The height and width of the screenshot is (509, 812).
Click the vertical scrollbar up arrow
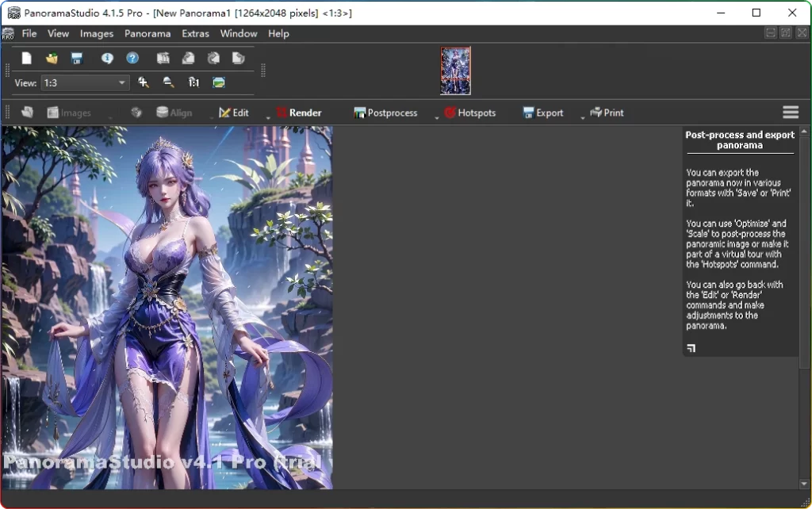coord(804,132)
